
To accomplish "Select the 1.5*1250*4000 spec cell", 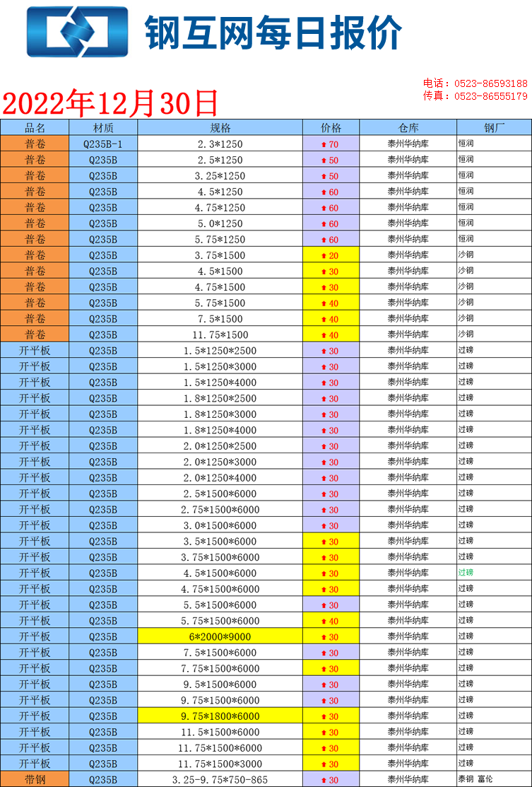I will (x=220, y=383).
